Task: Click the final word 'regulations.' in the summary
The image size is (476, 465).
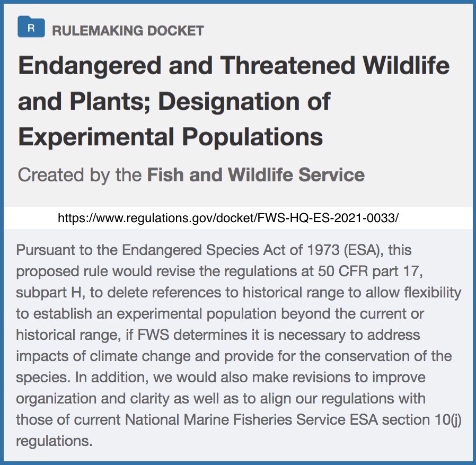Action: (54, 441)
